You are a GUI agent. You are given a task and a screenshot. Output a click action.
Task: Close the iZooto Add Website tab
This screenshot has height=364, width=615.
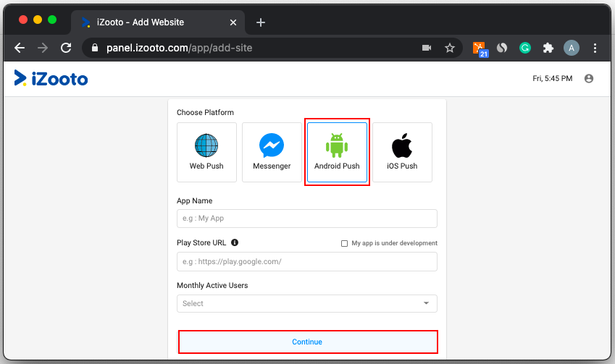coord(233,22)
